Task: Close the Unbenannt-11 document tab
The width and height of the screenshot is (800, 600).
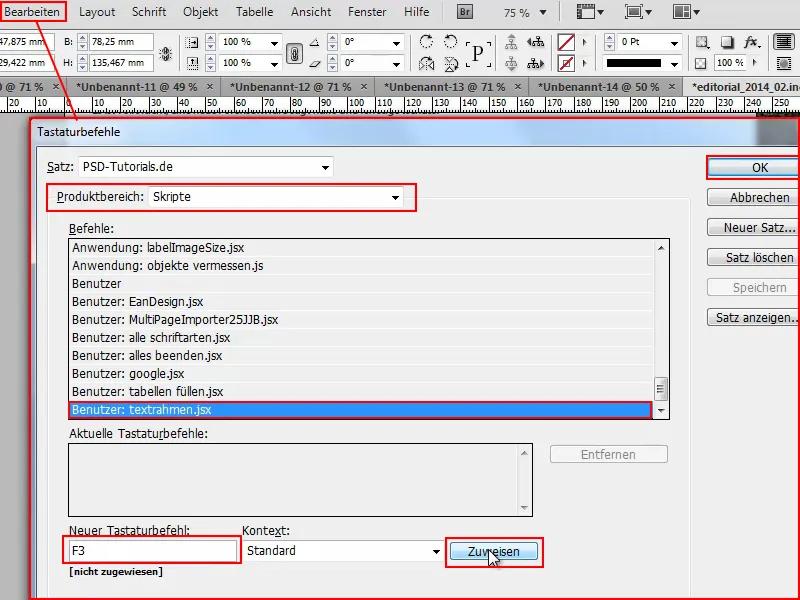Action: point(210,87)
